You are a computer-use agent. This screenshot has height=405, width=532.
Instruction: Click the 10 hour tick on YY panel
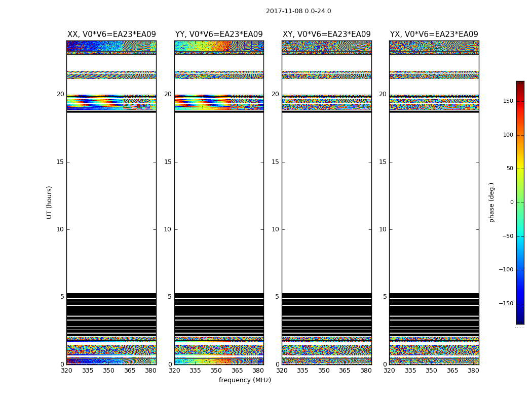tap(168, 229)
